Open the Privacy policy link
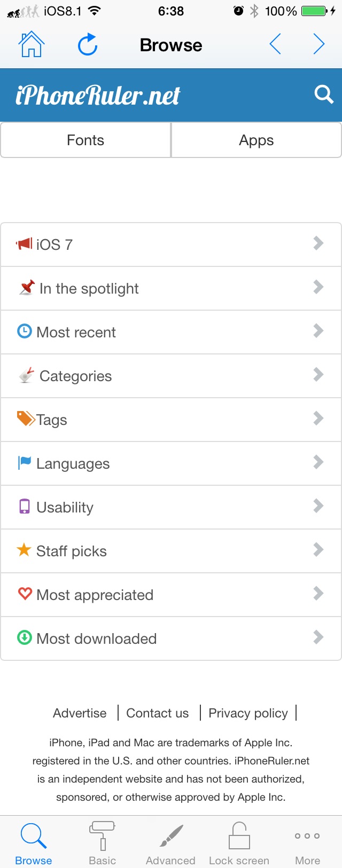The image size is (342, 868). [248, 713]
